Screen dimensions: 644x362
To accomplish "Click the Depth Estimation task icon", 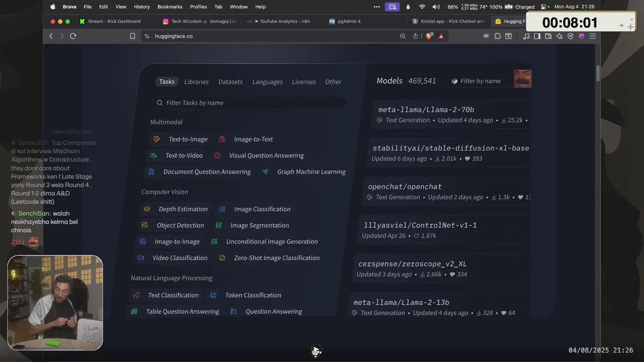I will [147, 209].
